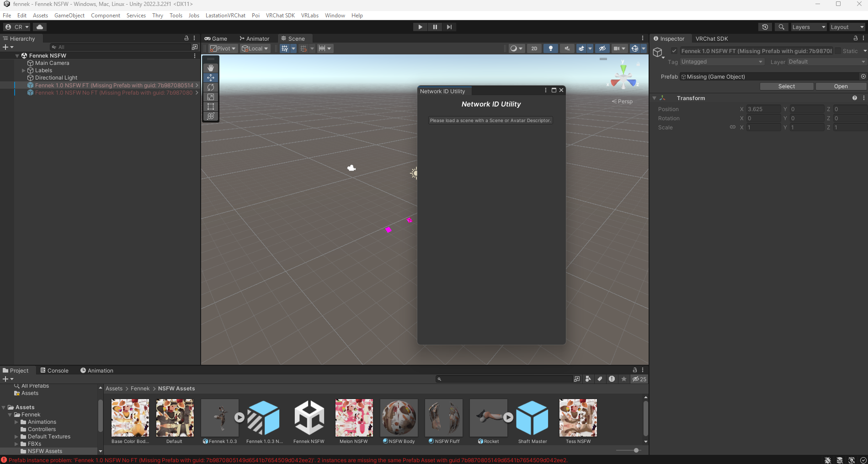Click the Favorites star in the Project panel
The image size is (868, 464).
click(623, 379)
